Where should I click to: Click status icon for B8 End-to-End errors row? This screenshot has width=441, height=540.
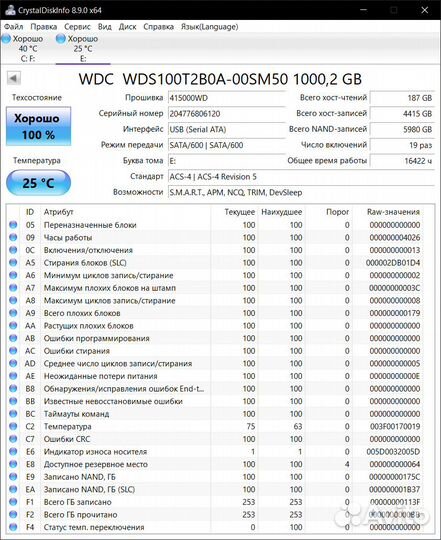(13, 388)
